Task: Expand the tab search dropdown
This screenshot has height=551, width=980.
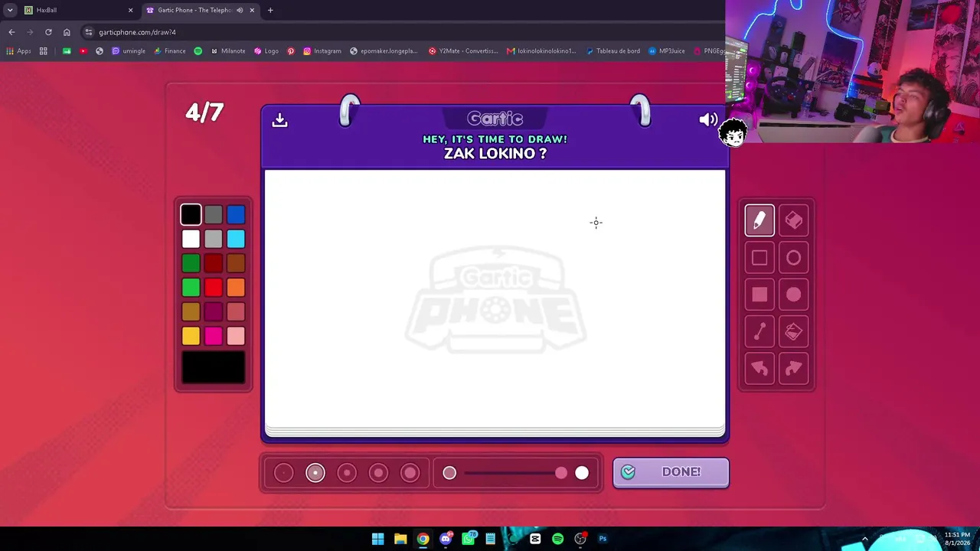Action: tap(9, 10)
